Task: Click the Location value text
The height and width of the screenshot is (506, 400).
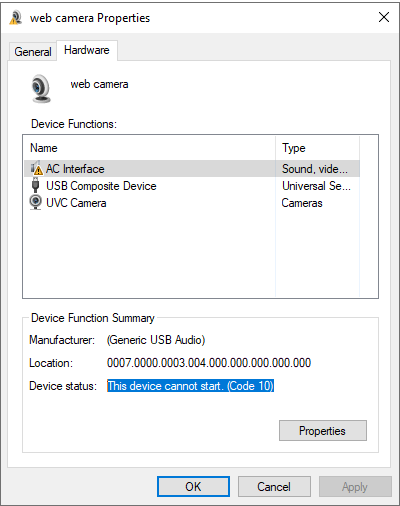Action: (x=209, y=363)
